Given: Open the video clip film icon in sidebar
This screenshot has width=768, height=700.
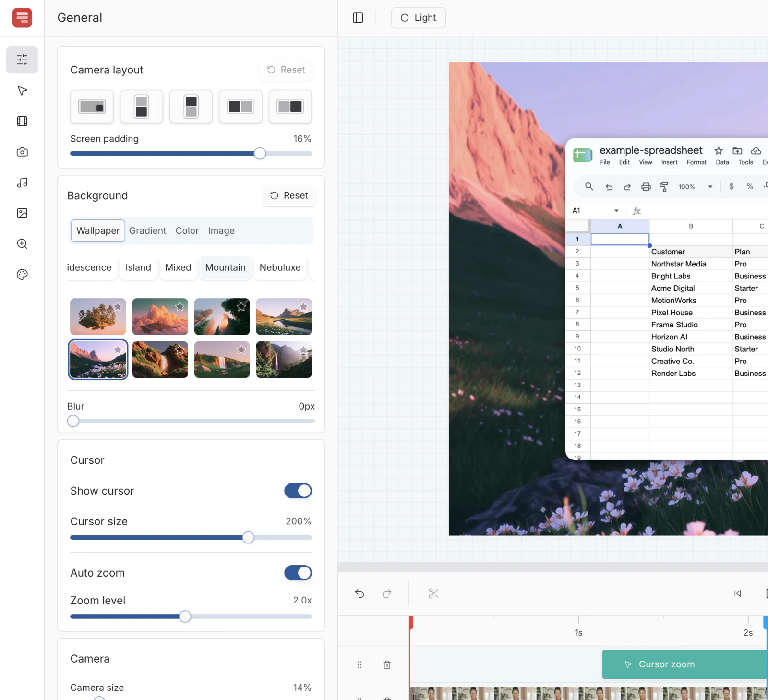Looking at the screenshot, I should click(22, 121).
